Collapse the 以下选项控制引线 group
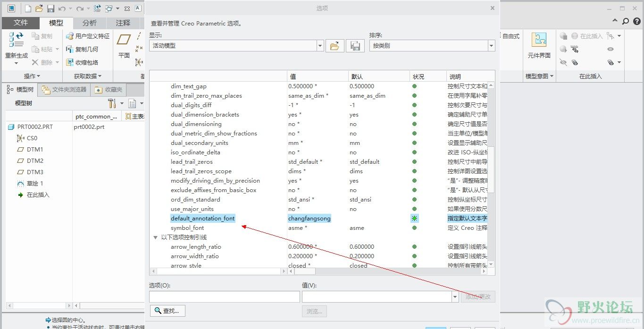Screen dimensions: 644x329 point(155,237)
